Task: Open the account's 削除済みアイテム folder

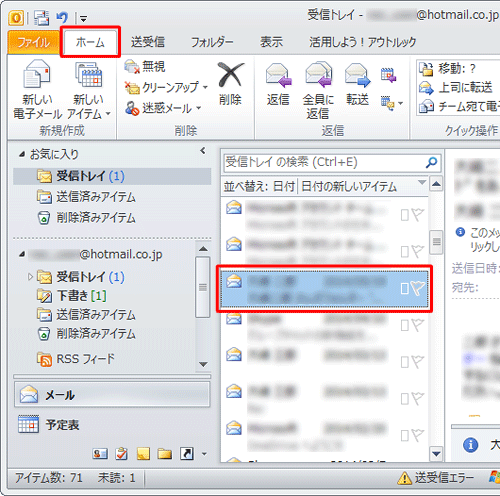Action: [87, 334]
